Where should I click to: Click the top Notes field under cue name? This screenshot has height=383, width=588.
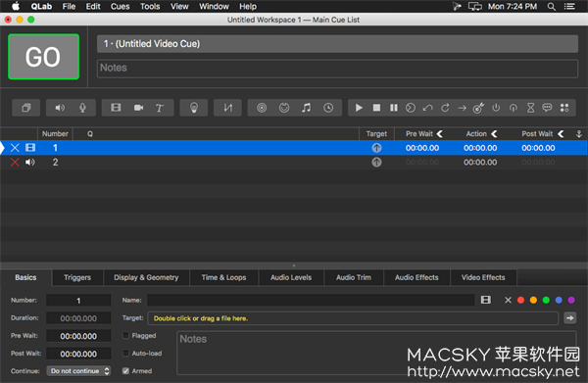[x=337, y=69]
